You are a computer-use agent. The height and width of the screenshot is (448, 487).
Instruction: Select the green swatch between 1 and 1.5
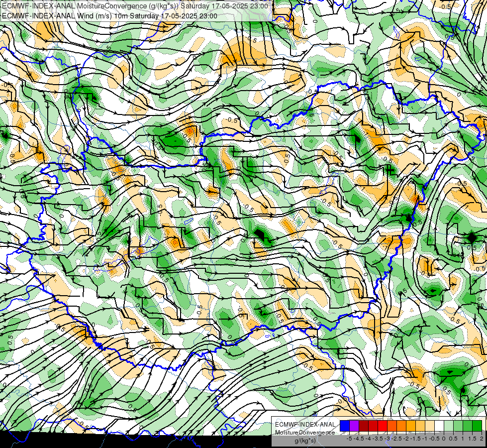pos(468,426)
